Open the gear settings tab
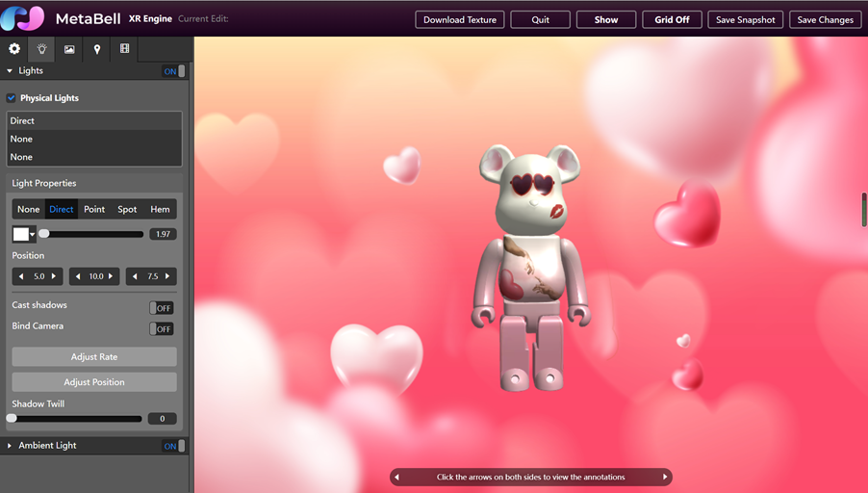Viewport: 868px width, 493px height. click(x=13, y=49)
